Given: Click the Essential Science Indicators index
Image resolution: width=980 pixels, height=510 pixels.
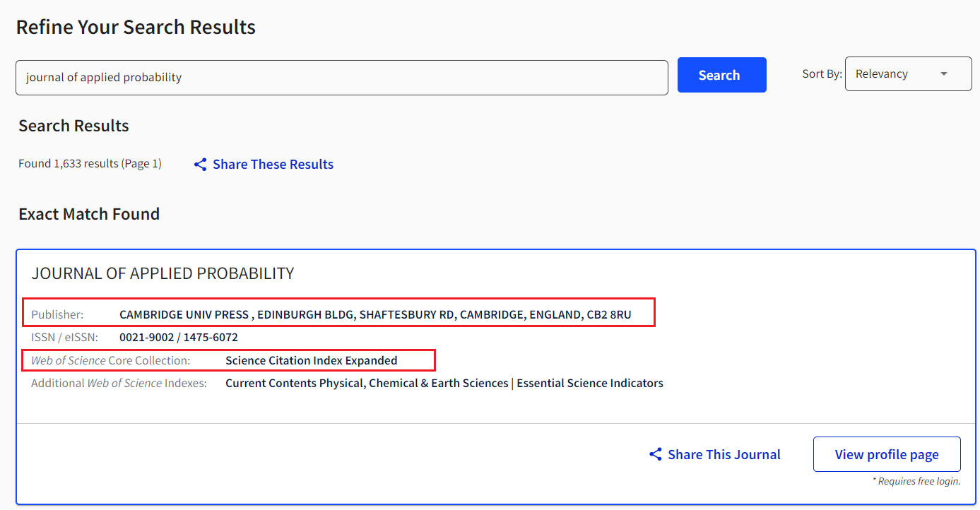Looking at the screenshot, I should [x=590, y=383].
